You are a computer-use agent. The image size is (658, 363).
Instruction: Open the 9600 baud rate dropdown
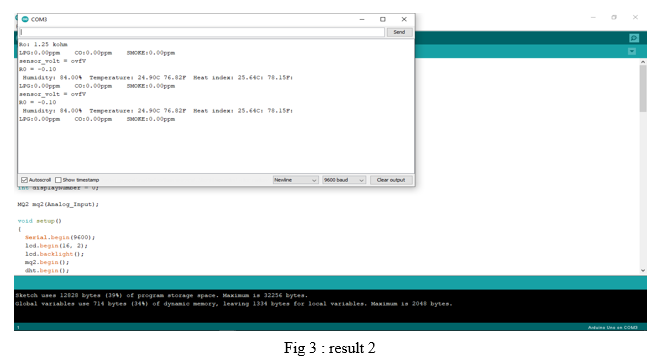(344, 180)
